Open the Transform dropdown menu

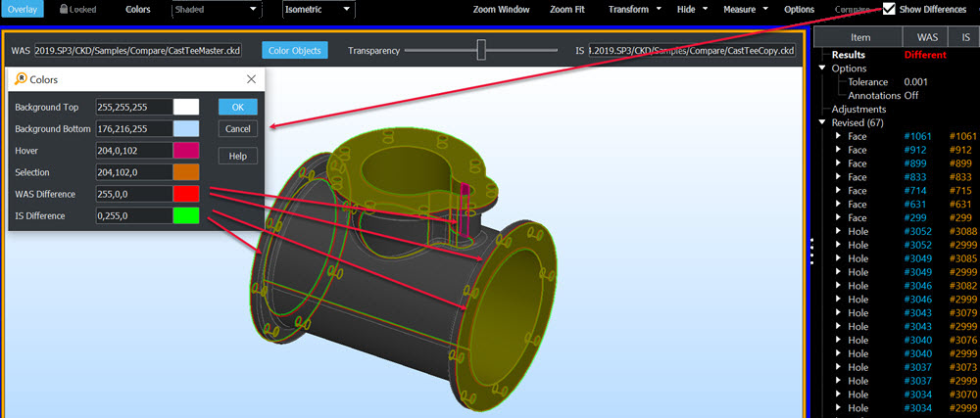(635, 10)
